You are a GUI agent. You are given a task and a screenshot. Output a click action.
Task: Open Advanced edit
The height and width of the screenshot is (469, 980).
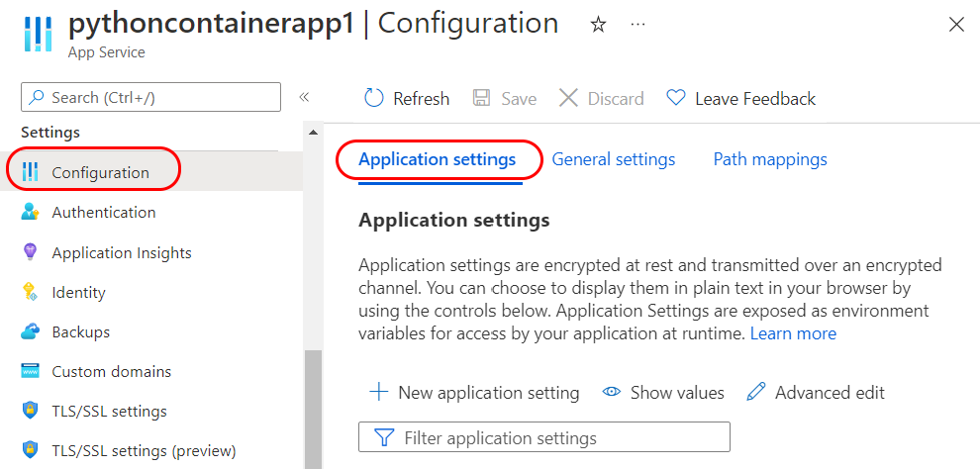coord(830,393)
